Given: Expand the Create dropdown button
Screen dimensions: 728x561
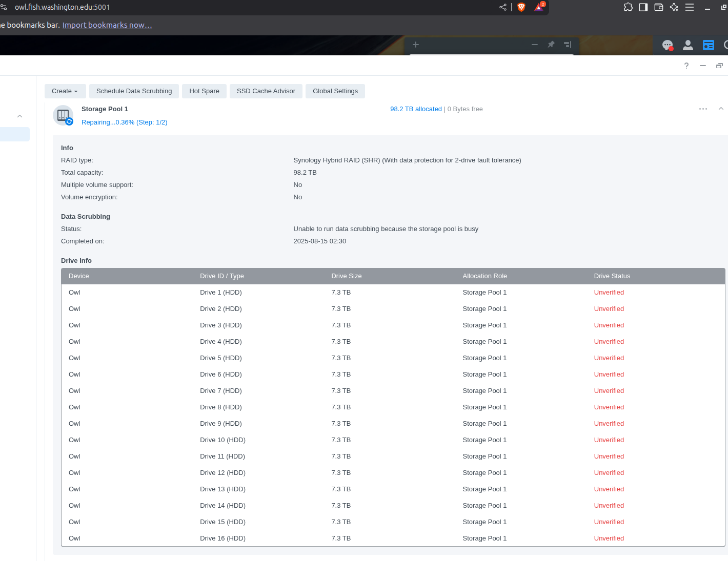Looking at the screenshot, I should 65,91.
